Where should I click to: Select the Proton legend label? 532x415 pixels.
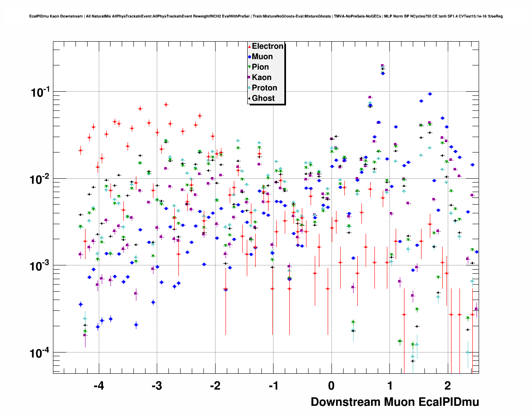click(x=264, y=88)
